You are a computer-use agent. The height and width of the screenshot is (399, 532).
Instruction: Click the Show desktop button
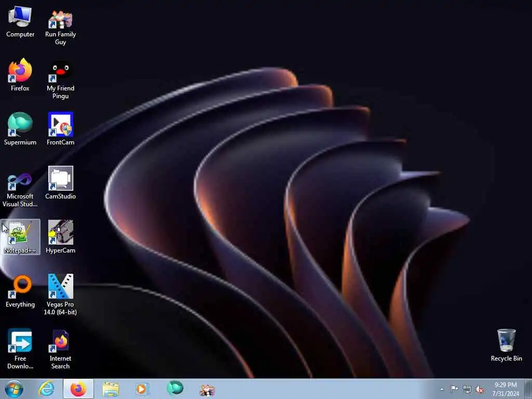pos(528,389)
